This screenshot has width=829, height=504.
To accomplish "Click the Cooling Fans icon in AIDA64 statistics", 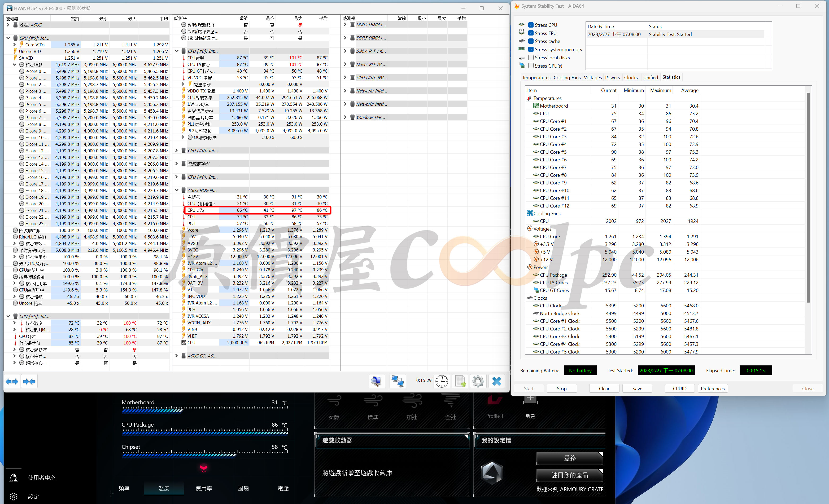I will pyautogui.click(x=530, y=213).
